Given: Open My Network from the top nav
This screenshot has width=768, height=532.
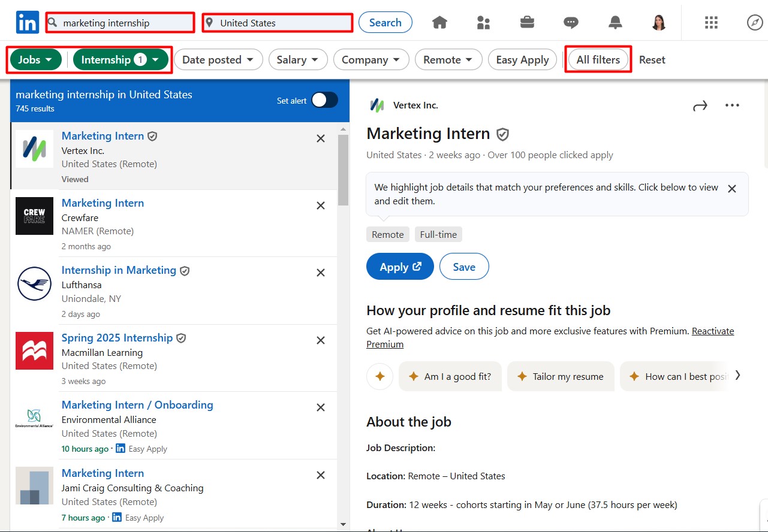Looking at the screenshot, I should (x=483, y=22).
